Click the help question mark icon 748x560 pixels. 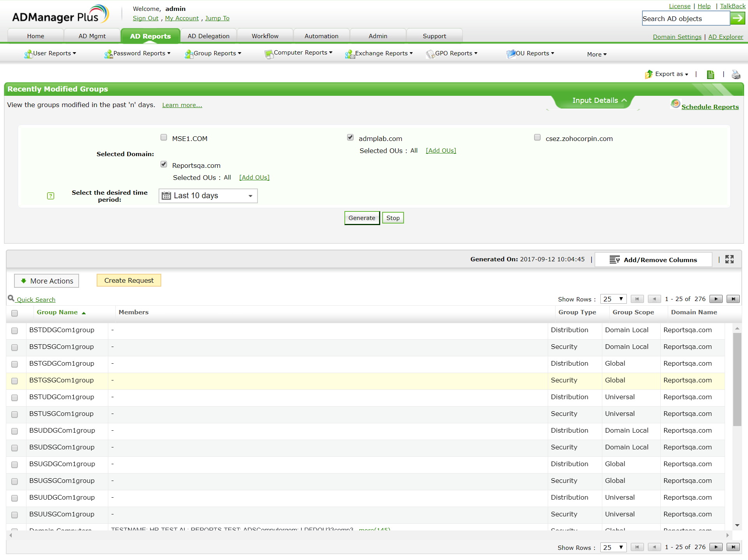point(51,196)
